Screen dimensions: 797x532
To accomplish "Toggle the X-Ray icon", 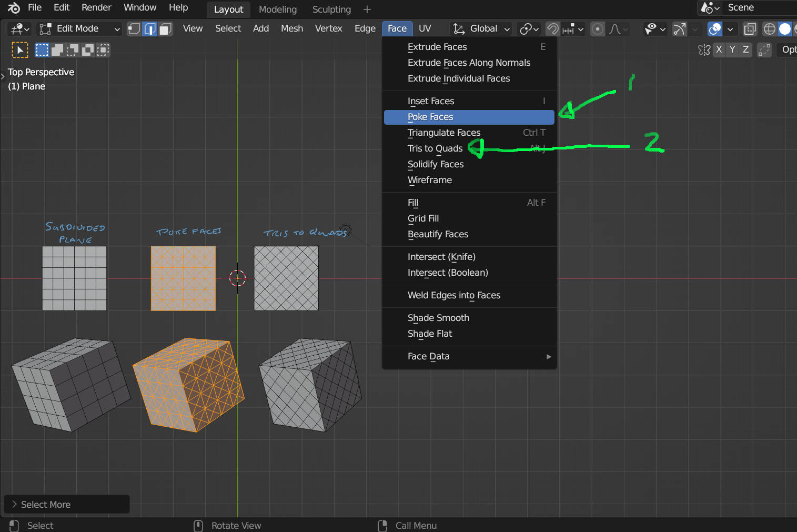I will [750, 28].
